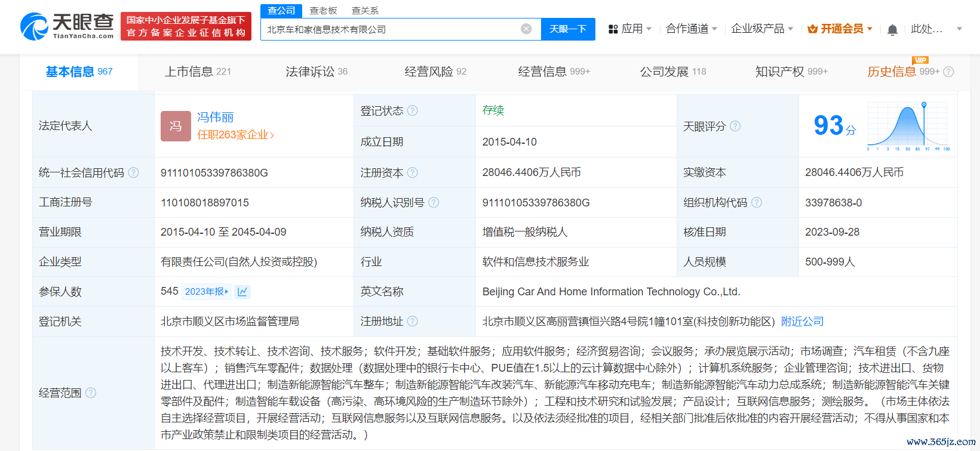Image resolution: width=980 pixels, height=451 pixels.
Task: Show help for 纳税人识别号
Action: [x=434, y=202]
